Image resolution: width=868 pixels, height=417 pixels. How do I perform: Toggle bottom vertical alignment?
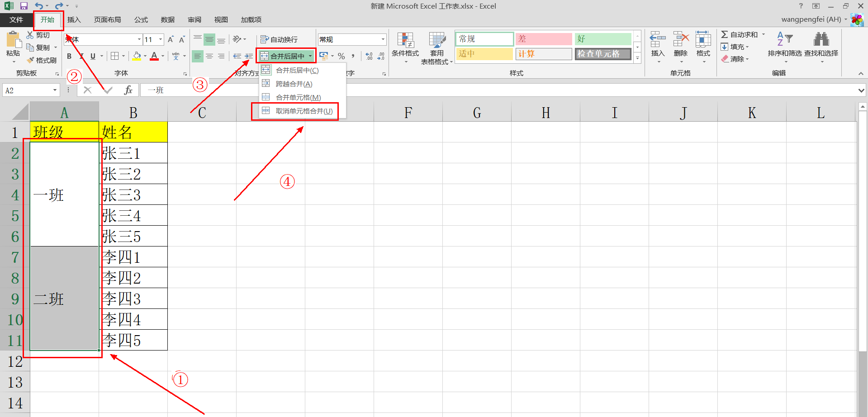221,39
